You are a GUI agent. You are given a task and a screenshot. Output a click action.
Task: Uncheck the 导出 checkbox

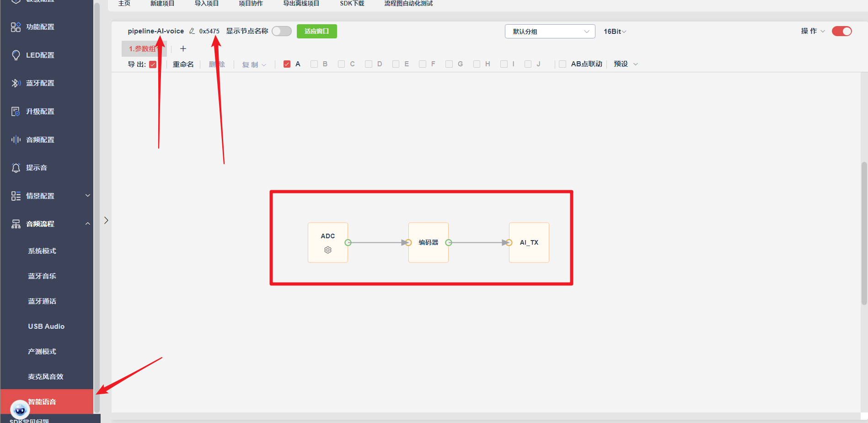pos(153,64)
